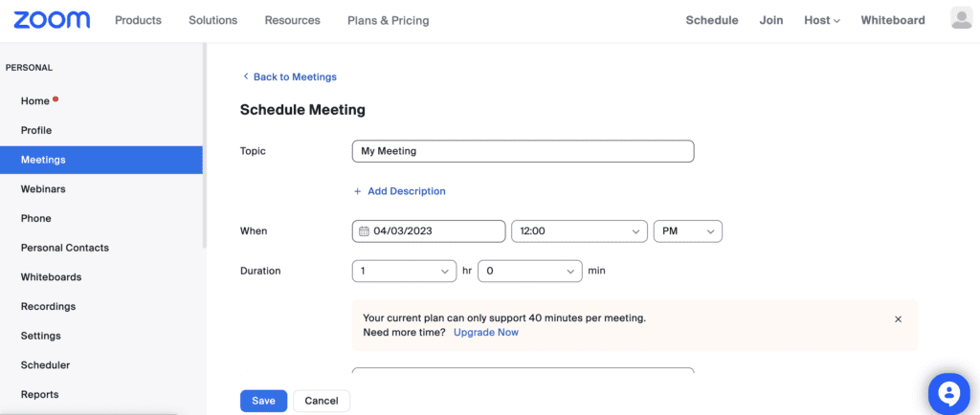Viewport: 980px width, 415px height.
Task: Open the Solutions menu
Action: pyautogui.click(x=213, y=20)
